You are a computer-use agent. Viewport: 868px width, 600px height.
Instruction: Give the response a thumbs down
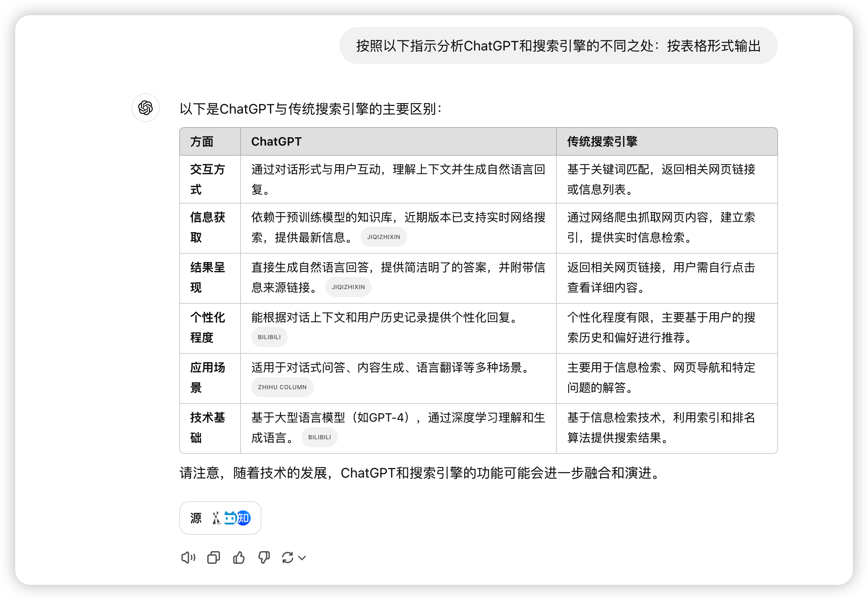point(264,558)
